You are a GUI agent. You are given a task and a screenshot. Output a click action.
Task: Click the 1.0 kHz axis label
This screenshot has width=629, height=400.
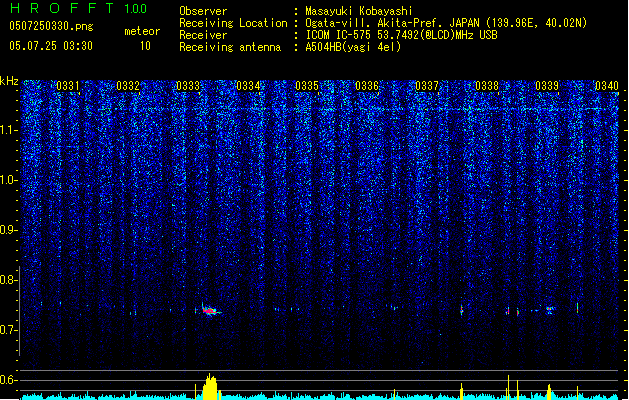point(9,180)
